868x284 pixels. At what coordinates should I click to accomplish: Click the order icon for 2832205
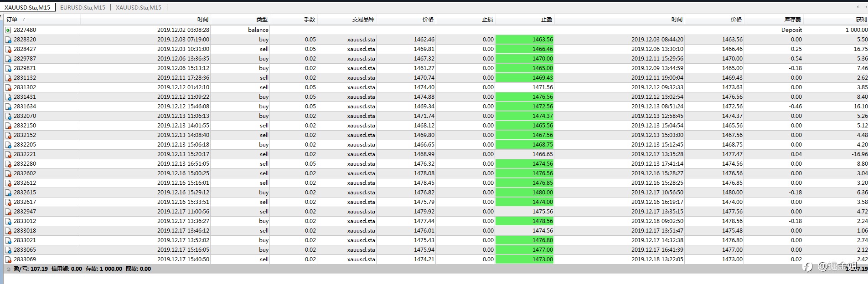(8, 145)
